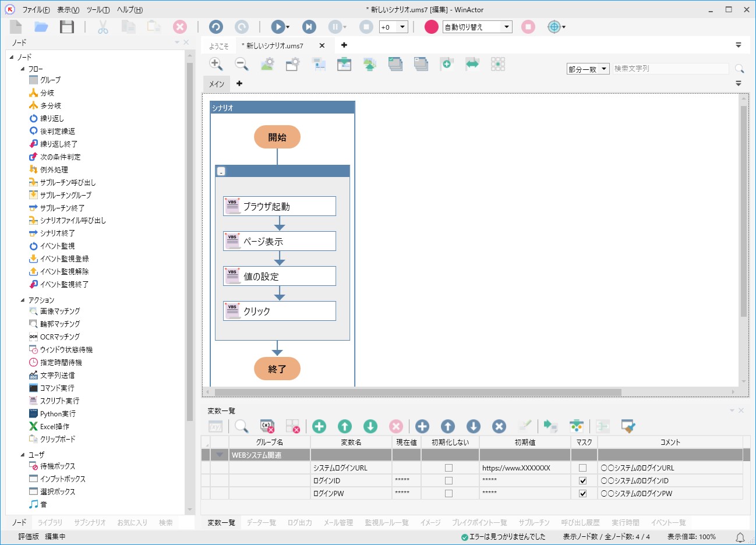Enable 初期化しない checkbox for ログインPW

tap(448, 494)
